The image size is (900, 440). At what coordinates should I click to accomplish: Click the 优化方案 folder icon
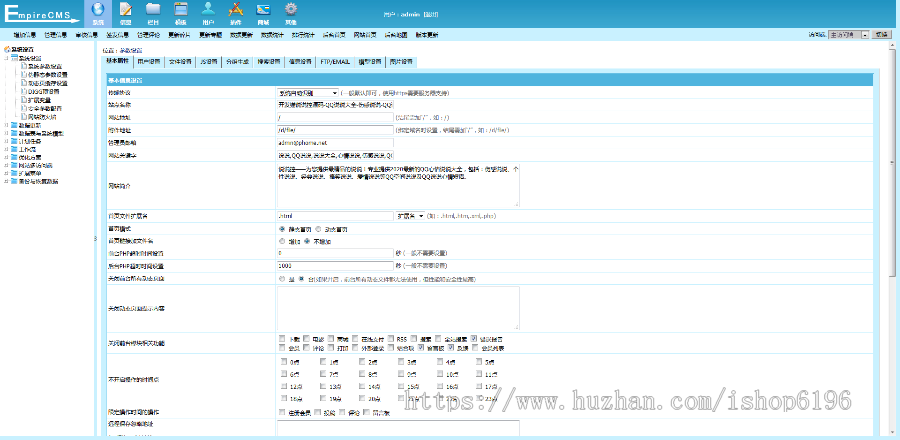(14, 157)
